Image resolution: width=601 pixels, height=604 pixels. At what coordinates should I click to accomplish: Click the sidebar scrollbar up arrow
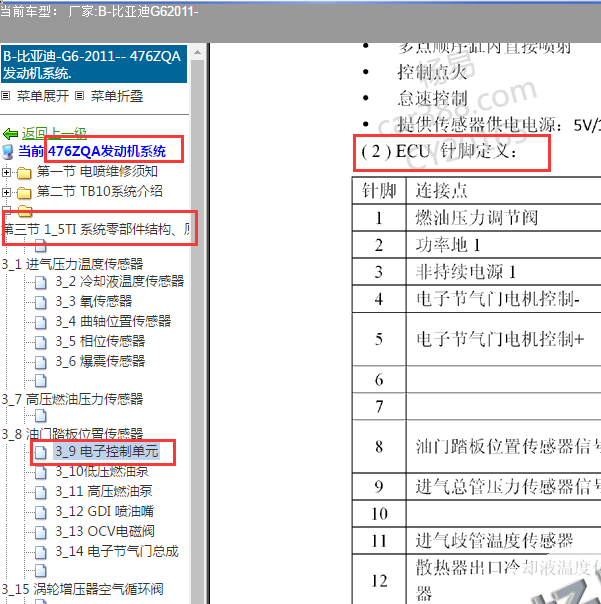point(198,52)
